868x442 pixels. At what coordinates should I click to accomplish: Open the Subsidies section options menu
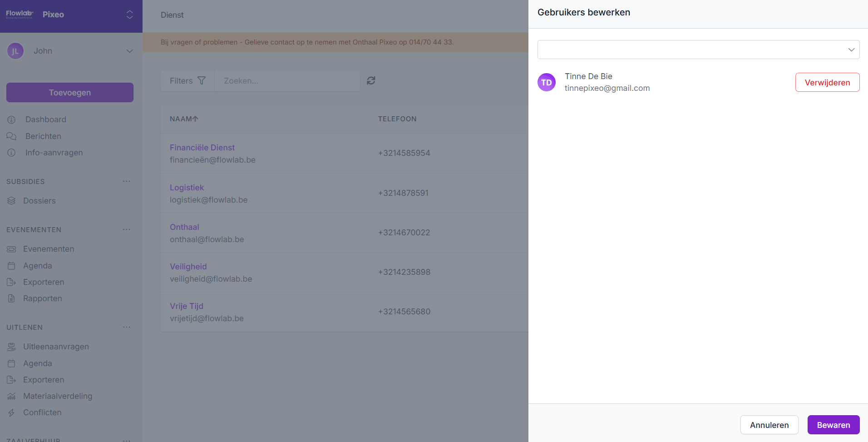[x=126, y=181]
